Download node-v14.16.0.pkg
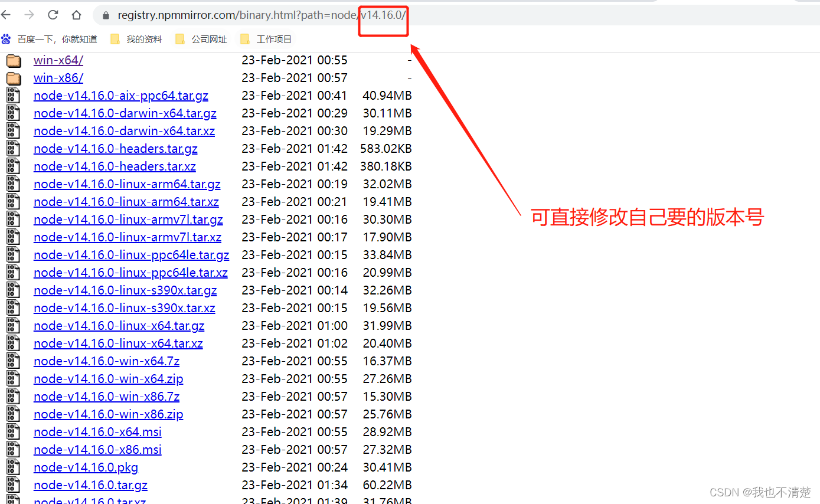This screenshot has height=504, width=820. click(86, 467)
